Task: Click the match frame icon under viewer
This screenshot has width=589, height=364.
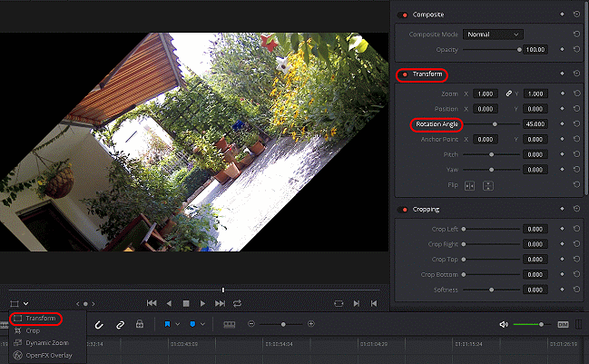Action: tap(339, 303)
